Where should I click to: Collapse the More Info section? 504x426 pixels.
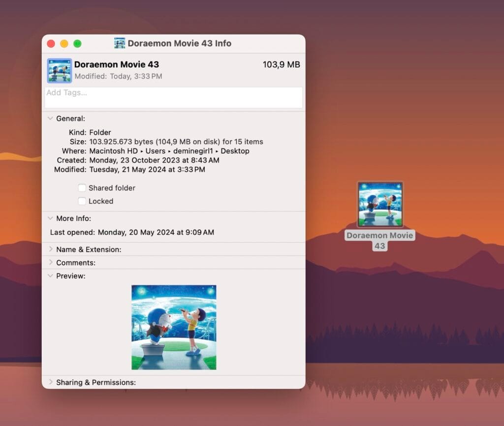point(50,218)
